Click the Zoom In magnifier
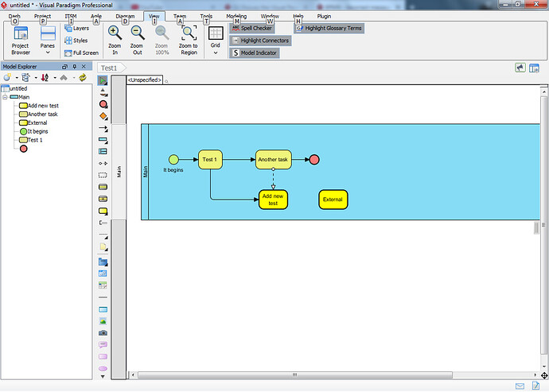 [x=115, y=40]
